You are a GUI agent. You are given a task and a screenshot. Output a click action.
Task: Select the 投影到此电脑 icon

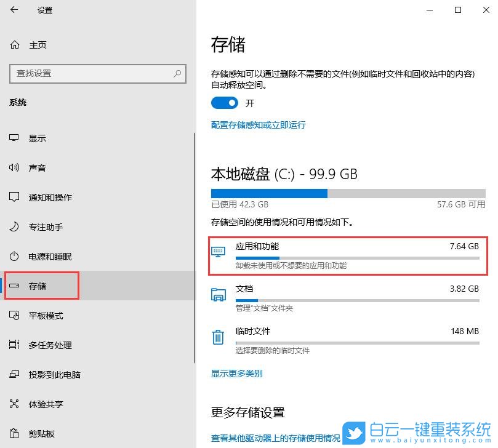pyautogui.click(x=14, y=374)
